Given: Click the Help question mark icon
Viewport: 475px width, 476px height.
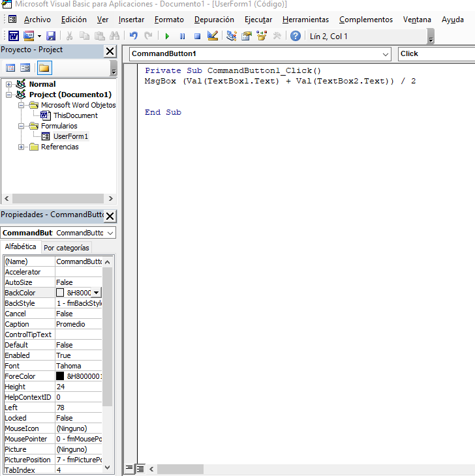Looking at the screenshot, I should (x=296, y=37).
